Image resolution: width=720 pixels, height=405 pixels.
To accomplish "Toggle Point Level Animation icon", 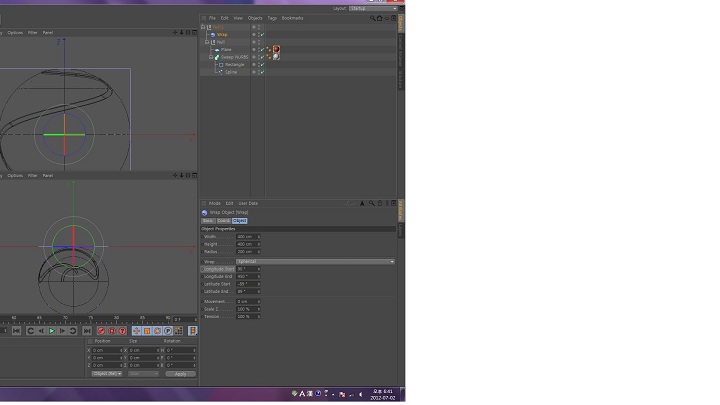I will [179, 331].
